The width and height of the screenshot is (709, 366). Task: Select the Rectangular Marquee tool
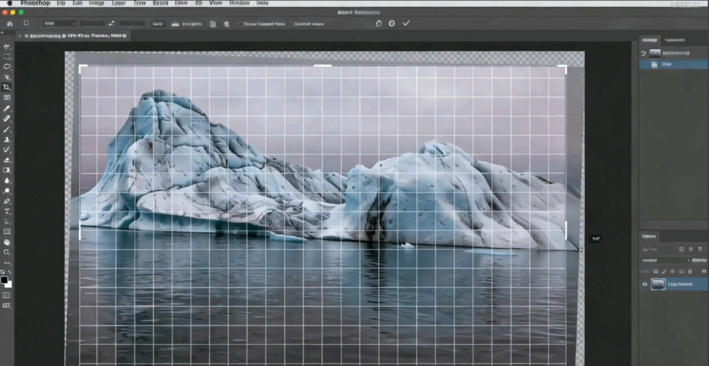pyautogui.click(x=7, y=57)
